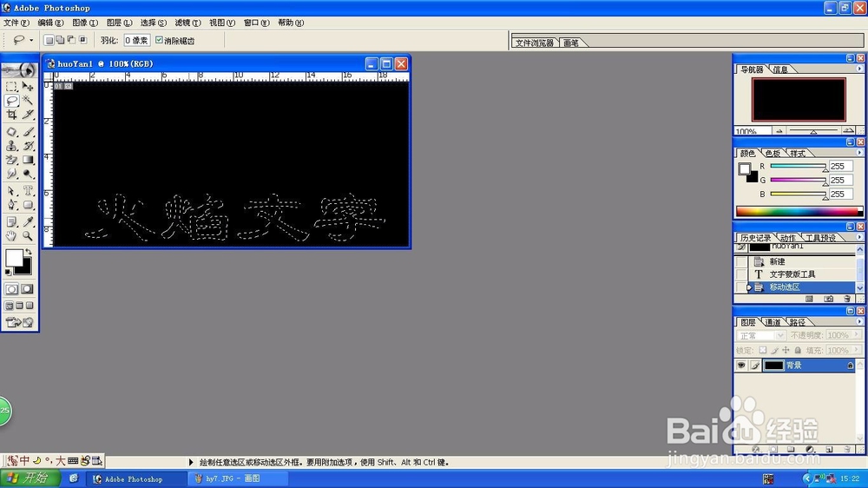The width and height of the screenshot is (868, 488).
Task: Open fill 填充 slider arrow
Action: [x=857, y=350]
